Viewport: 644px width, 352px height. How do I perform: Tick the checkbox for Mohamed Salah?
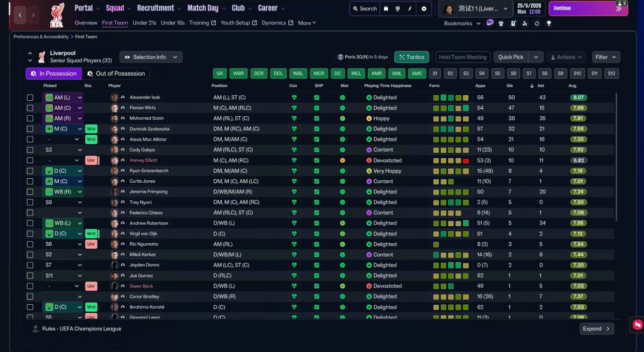coord(30,118)
